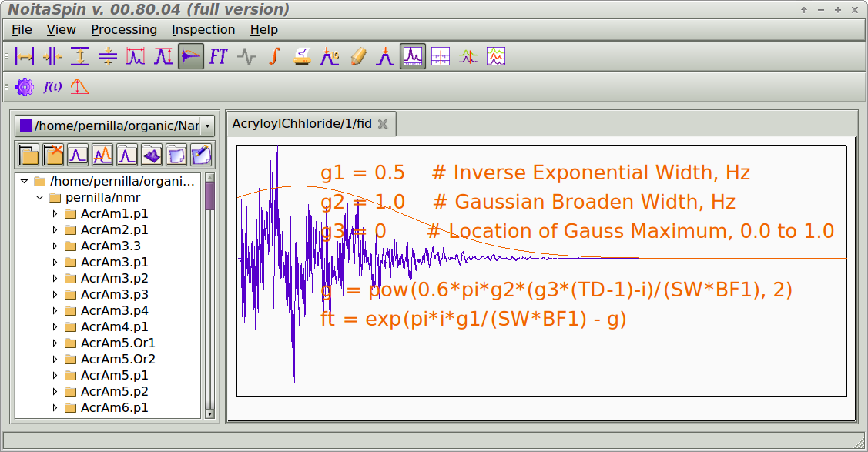Select the AcrAm5.Or1 folder
The width and height of the screenshot is (868, 452).
click(x=118, y=343)
